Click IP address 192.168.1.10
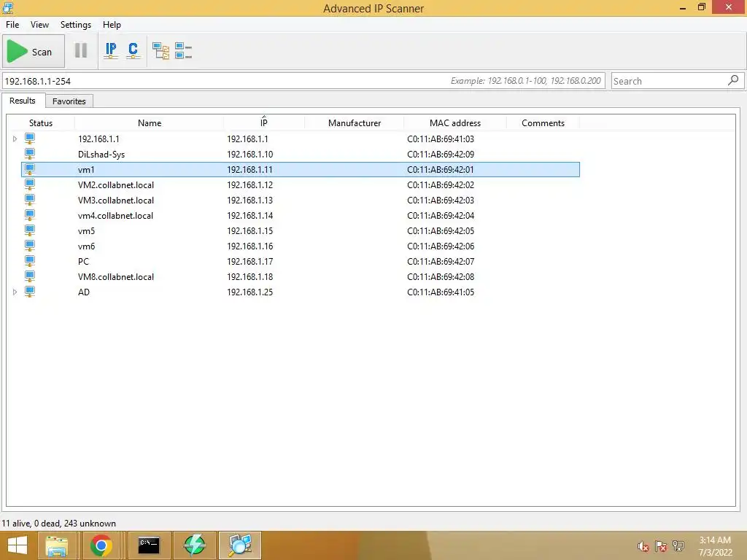 (x=249, y=155)
